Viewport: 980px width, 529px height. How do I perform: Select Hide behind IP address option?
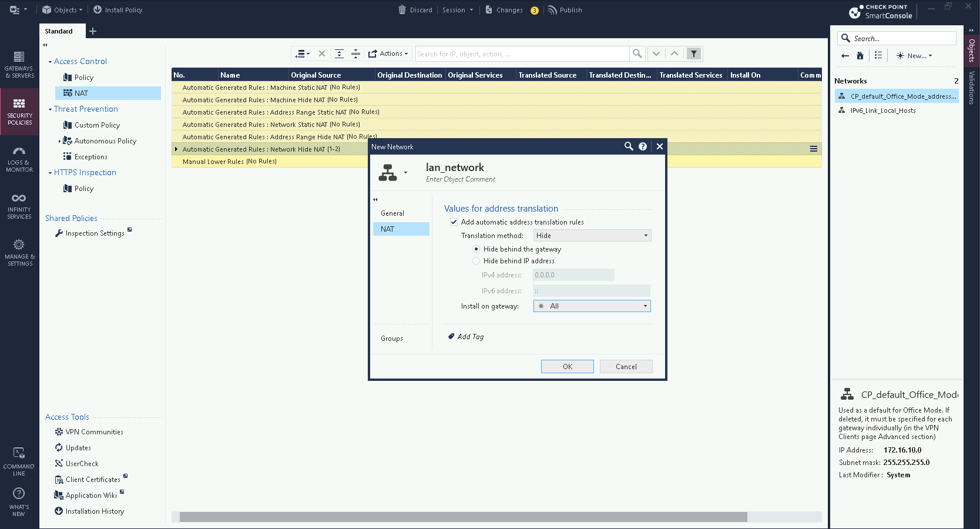476,261
